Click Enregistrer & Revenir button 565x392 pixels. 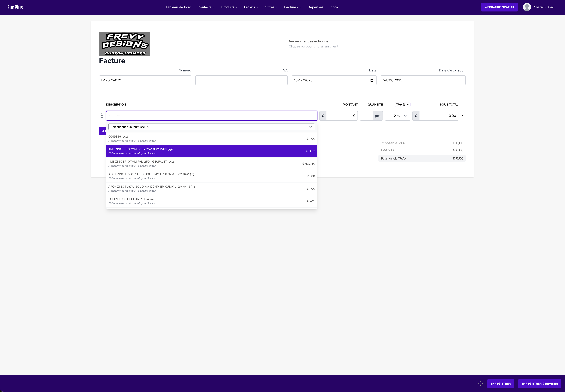[539, 384]
